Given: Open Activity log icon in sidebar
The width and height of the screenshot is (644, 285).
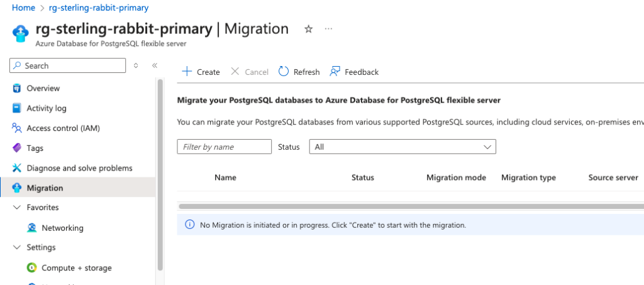Looking at the screenshot, I should point(17,108).
